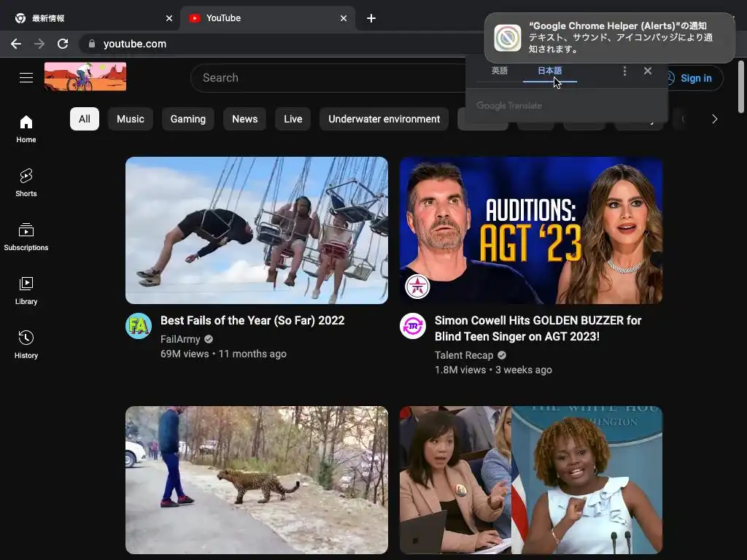747x560 pixels.
Task: Click the '69M views' text
Action: [185, 354]
